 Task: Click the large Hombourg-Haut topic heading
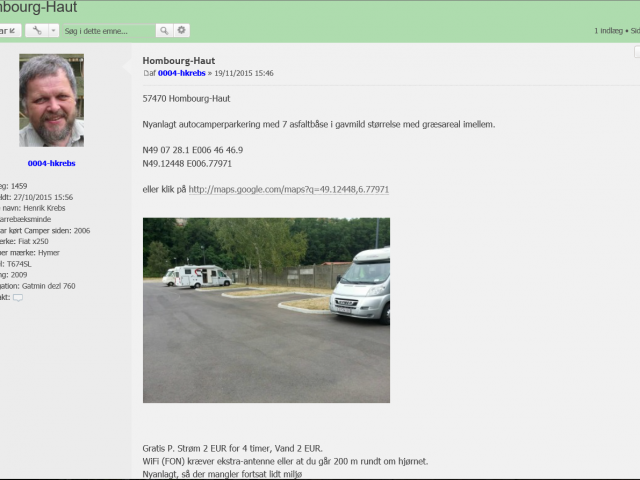tap(39, 7)
